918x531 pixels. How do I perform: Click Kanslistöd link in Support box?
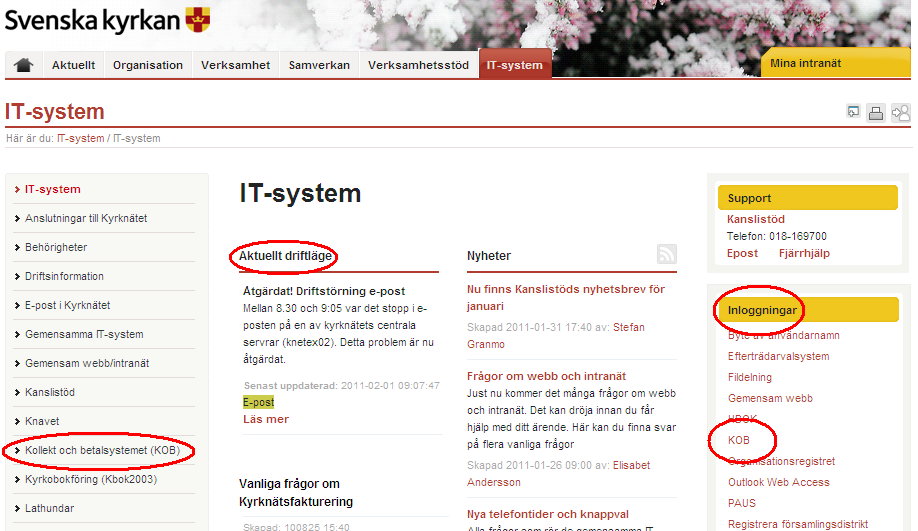pyautogui.click(x=755, y=219)
